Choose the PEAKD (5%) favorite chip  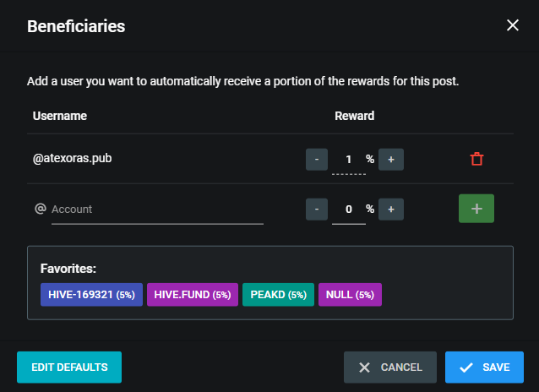pos(278,295)
